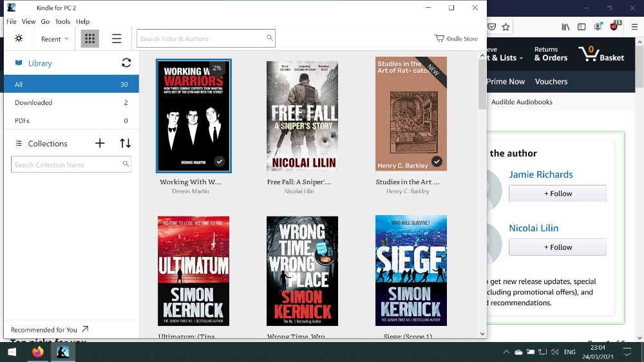Viewport: 644px width, 362px height.
Task: Click the library scrollbar down arrow
Action: tap(482, 334)
